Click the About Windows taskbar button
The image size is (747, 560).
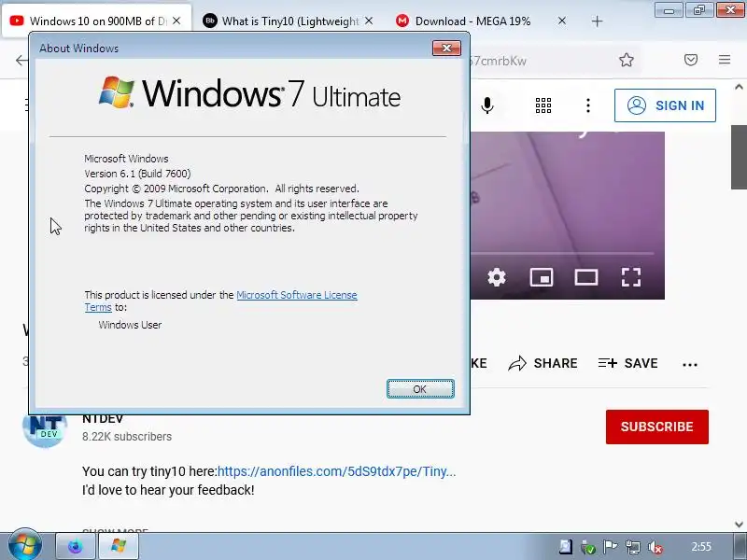(119, 546)
